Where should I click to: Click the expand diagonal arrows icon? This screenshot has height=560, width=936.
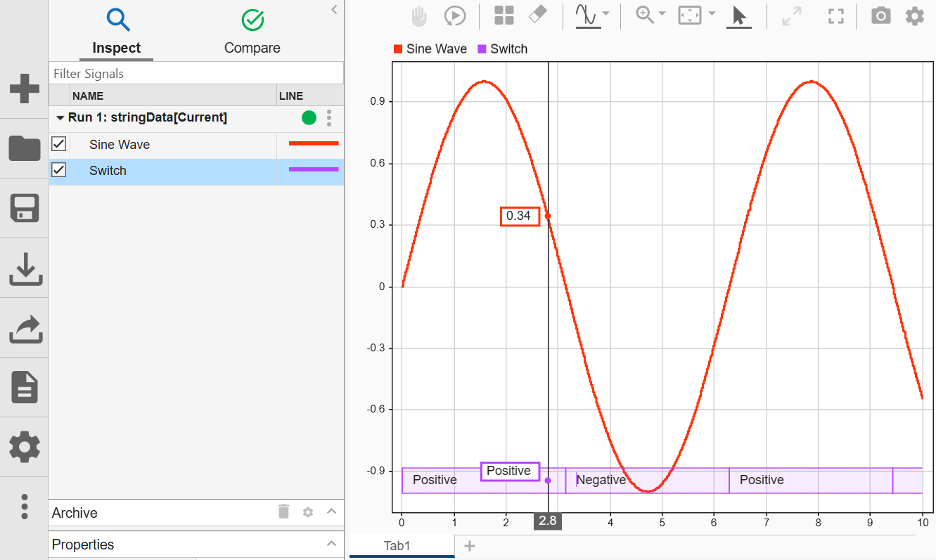click(x=793, y=17)
